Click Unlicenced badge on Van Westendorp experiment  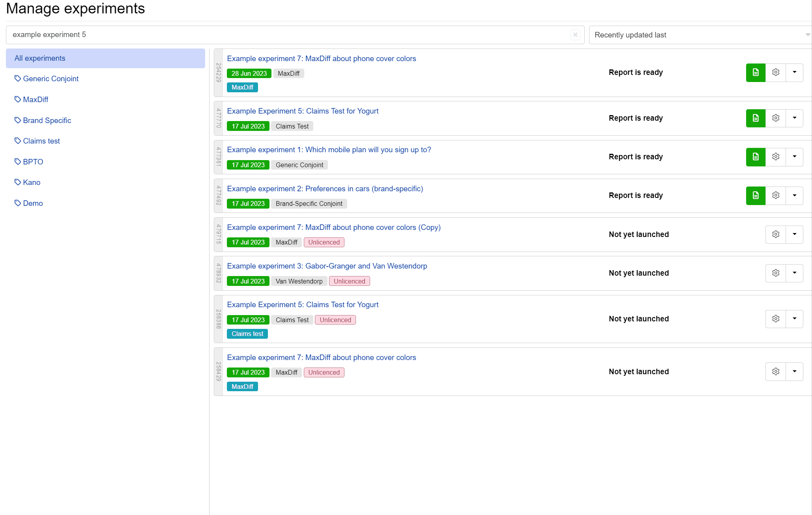point(349,282)
